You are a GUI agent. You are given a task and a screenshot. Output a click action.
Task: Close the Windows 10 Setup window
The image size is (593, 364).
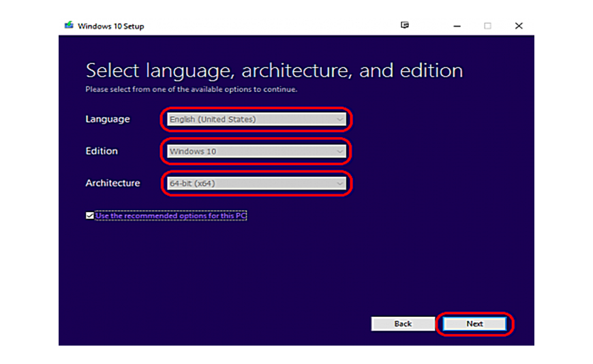519,26
